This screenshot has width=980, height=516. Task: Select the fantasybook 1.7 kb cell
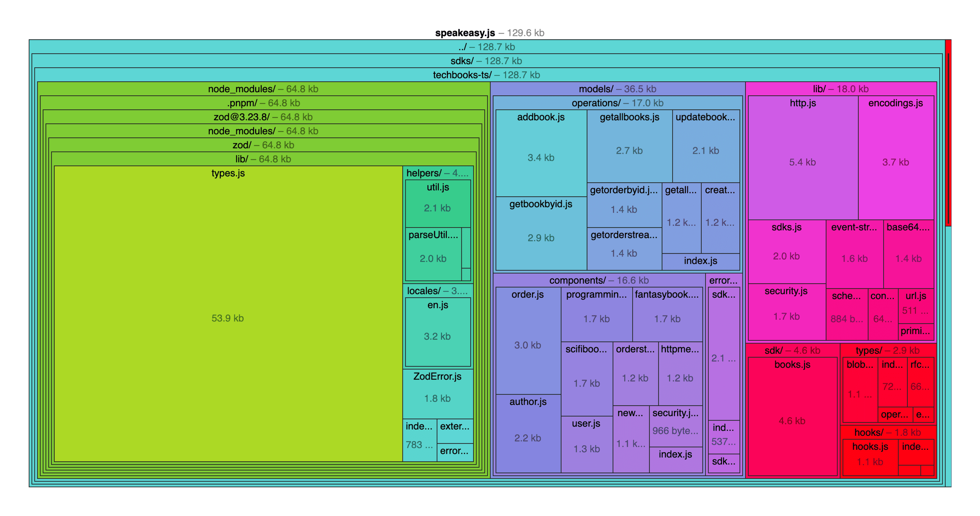(x=667, y=314)
